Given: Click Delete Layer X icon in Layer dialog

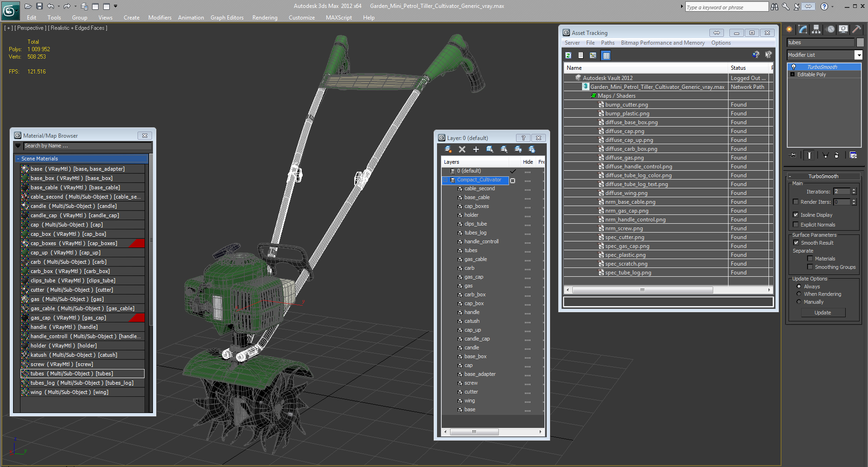Looking at the screenshot, I should pyautogui.click(x=462, y=149).
